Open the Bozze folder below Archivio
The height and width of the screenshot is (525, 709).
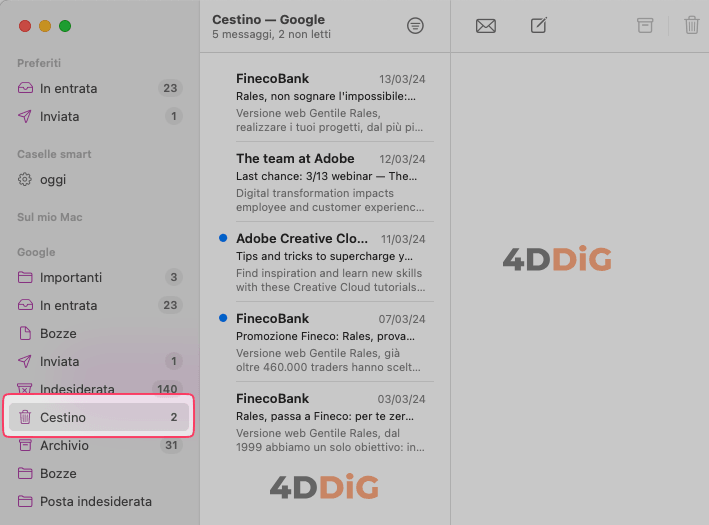click(x=100, y=473)
